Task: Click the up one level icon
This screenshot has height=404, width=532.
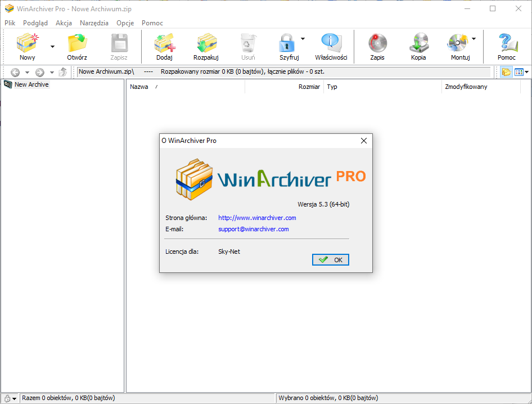Action: pyautogui.click(x=63, y=72)
